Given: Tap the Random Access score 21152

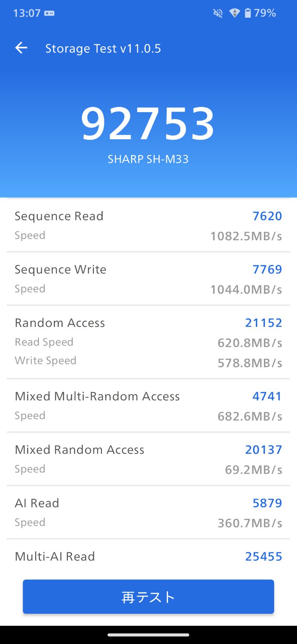Looking at the screenshot, I should pyautogui.click(x=263, y=323).
